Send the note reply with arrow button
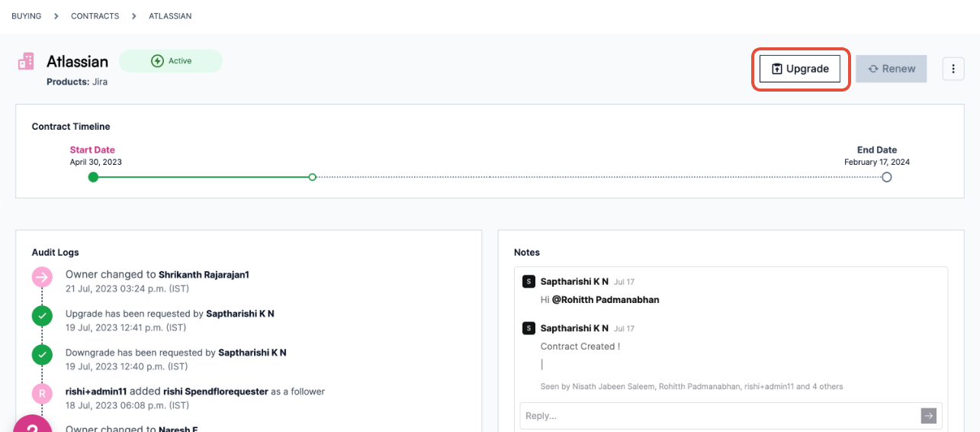 point(928,416)
